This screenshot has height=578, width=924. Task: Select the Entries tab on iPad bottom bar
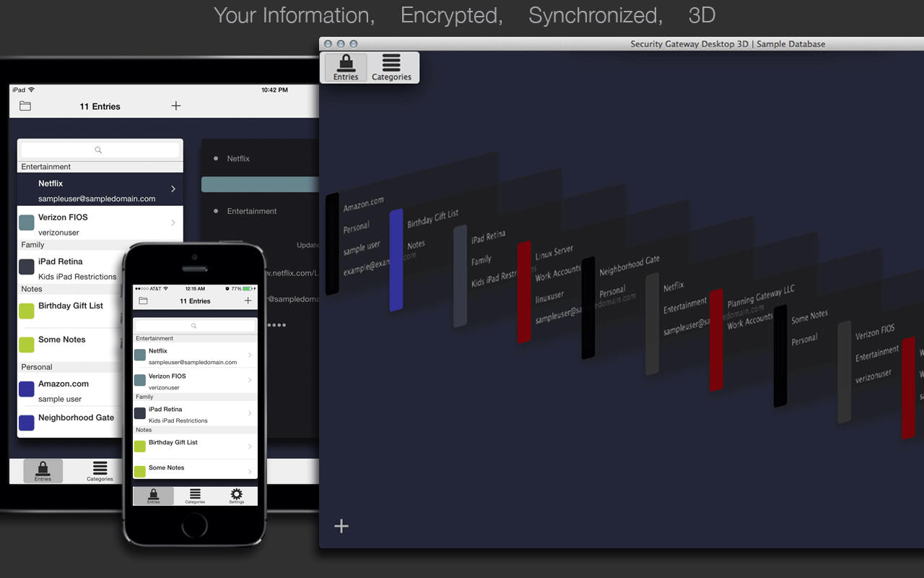(x=43, y=471)
